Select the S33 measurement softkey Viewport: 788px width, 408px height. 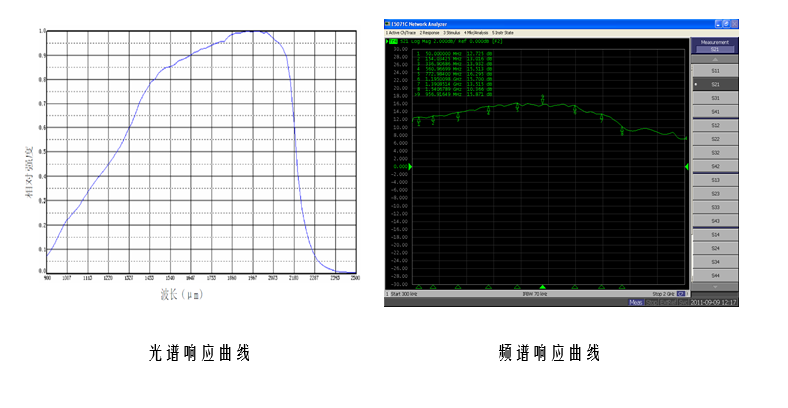[x=715, y=207]
